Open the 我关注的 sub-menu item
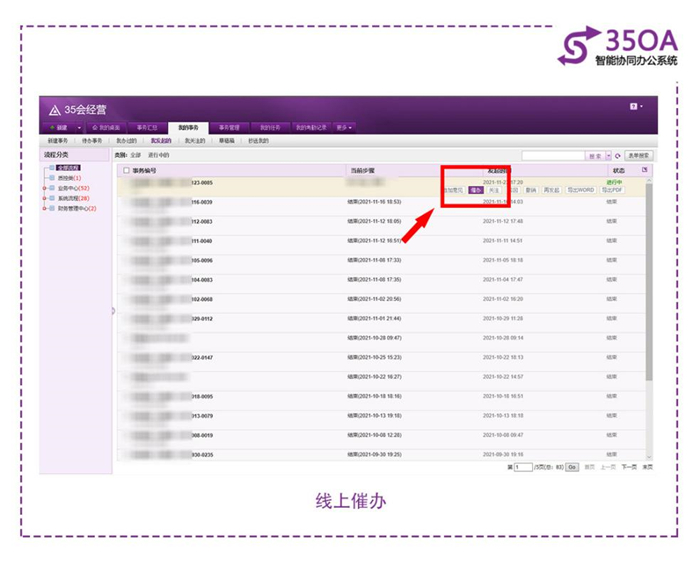This screenshot has width=700, height=565. (x=195, y=141)
